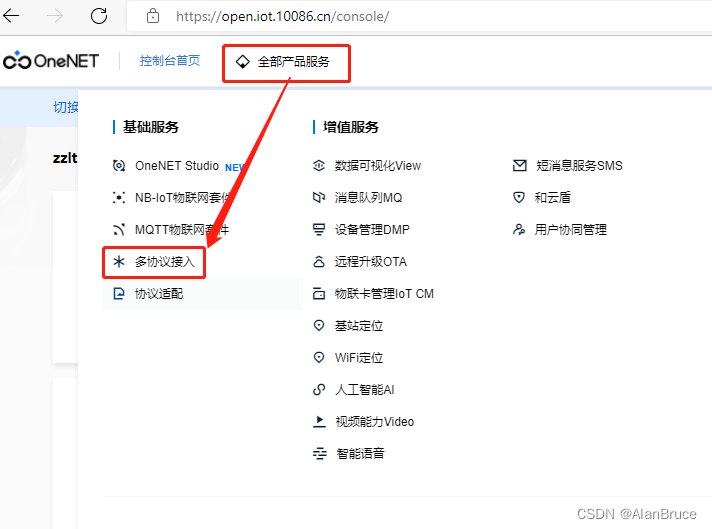
Task: Click 数据可视化View icon
Action: (x=319, y=166)
